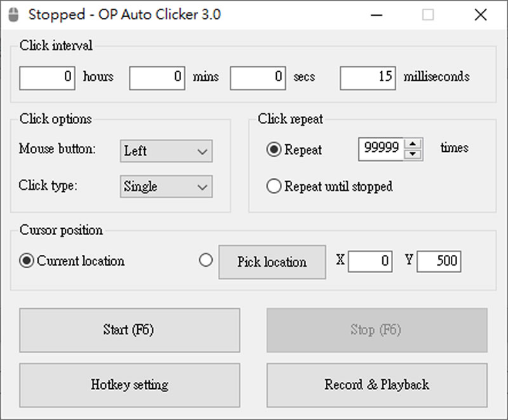Enable Repeat until stopped option
Screen dimensions: 508x420
point(274,186)
